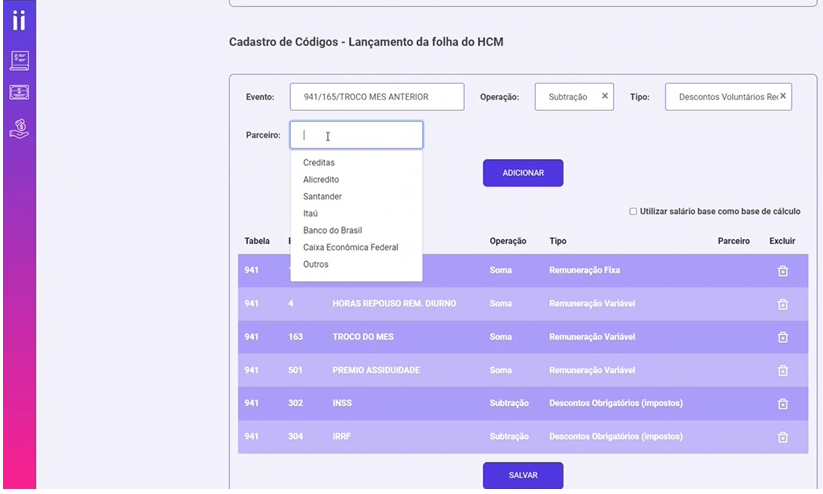Delete the PREMIO ASSIDUIDADE row

coord(783,370)
